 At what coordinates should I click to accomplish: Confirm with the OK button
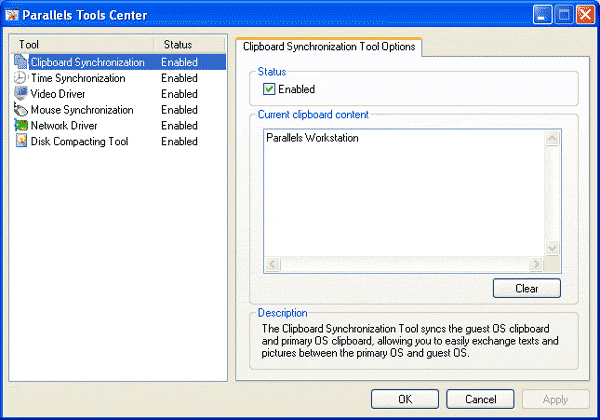[404, 399]
